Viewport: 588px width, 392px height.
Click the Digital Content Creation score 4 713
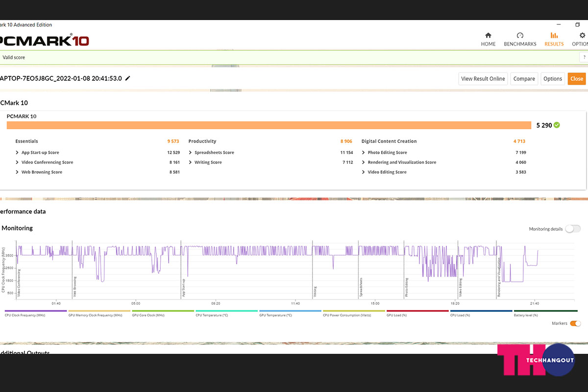[519, 141]
